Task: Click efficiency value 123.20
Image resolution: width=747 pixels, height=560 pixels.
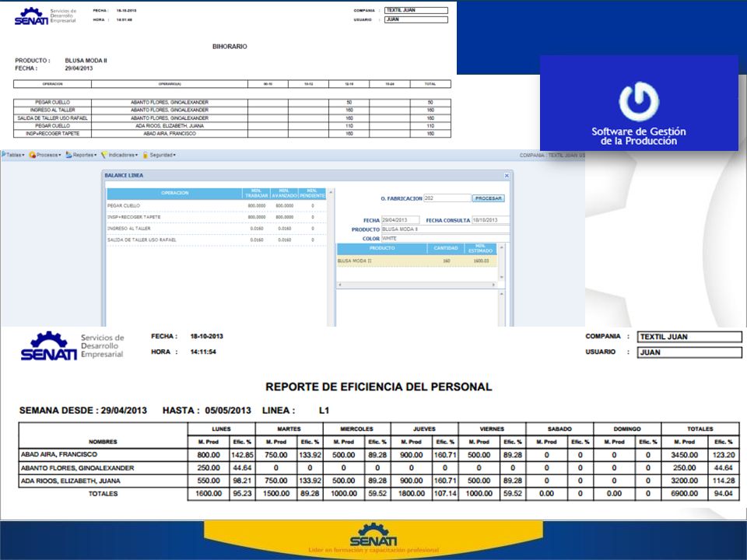Action: 723,455
